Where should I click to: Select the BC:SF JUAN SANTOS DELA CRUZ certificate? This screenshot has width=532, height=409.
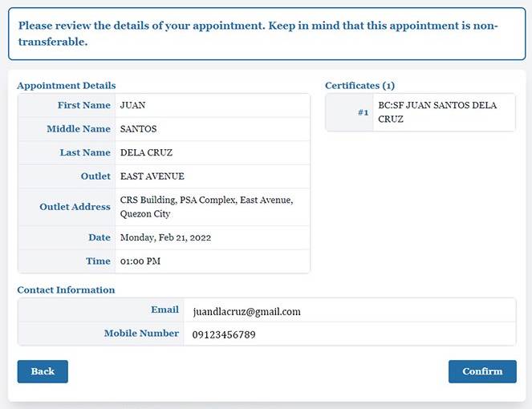437,112
